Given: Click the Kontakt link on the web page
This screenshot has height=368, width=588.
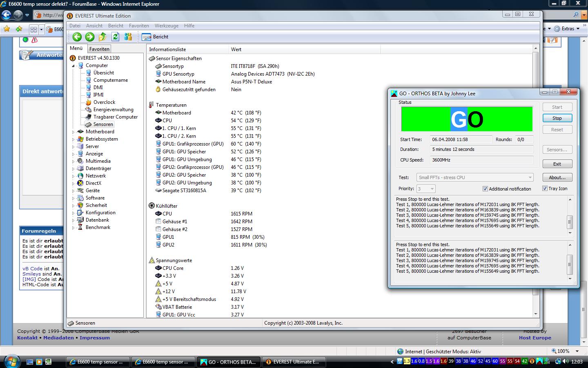Looking at the screenshot, I should pos(27,338).
